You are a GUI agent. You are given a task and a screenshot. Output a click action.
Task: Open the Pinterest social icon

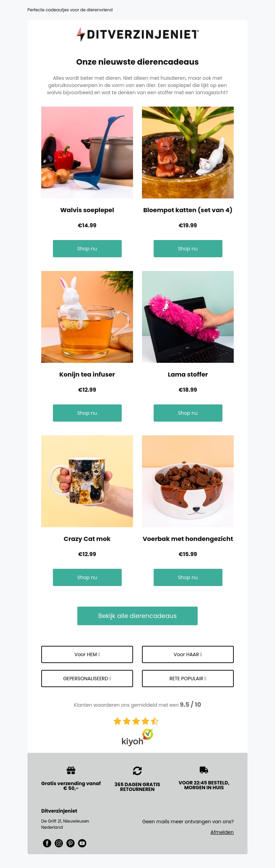coord(70,843)
